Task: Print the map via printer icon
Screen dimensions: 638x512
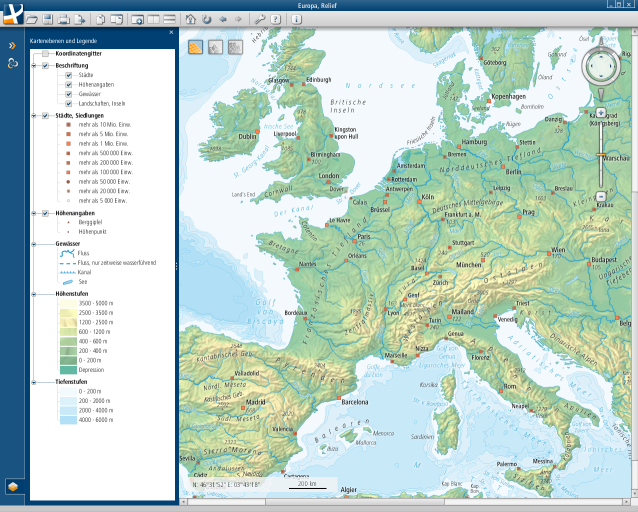Action: (x=63, y=19)
